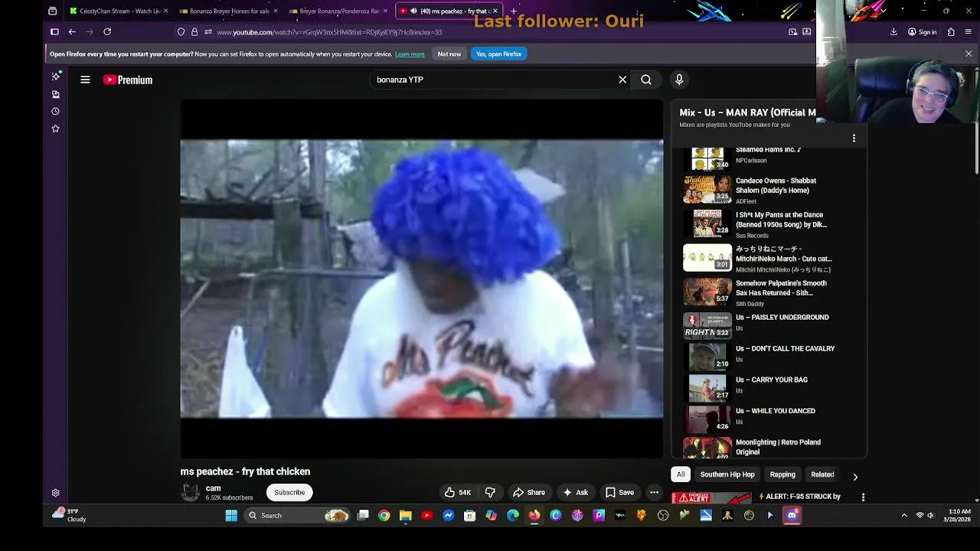Image resolution: width=980 pixels, height=551 pixels.
Task: Show more filter chips with the arrow
Action: 855,477
